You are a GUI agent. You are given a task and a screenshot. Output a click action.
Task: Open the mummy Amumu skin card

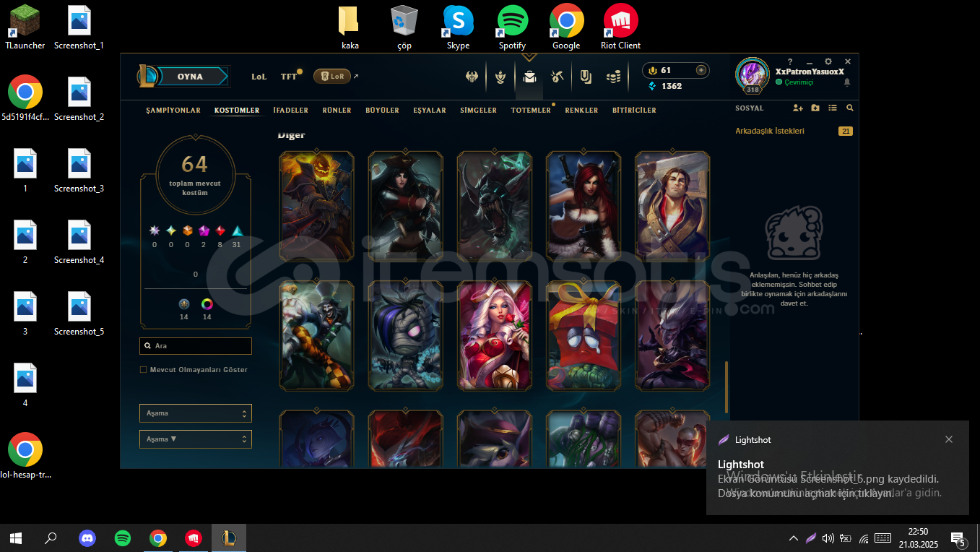(406, 336)
